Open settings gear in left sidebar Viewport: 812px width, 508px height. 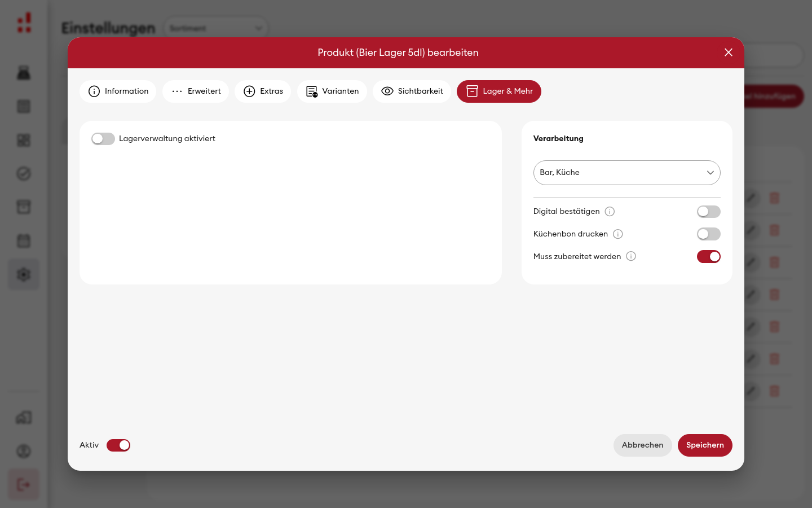24,275
